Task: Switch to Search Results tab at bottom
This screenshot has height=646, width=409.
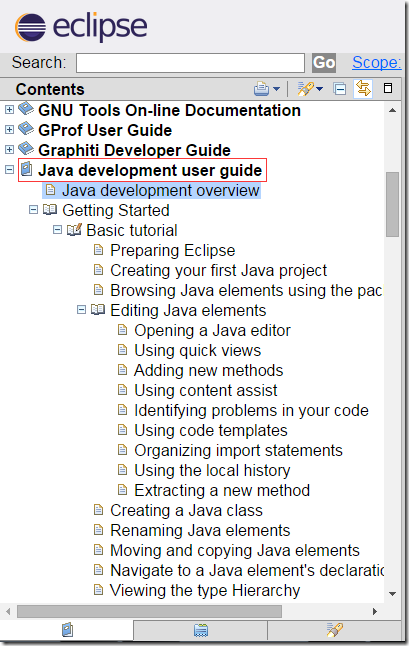Action: 334,630
